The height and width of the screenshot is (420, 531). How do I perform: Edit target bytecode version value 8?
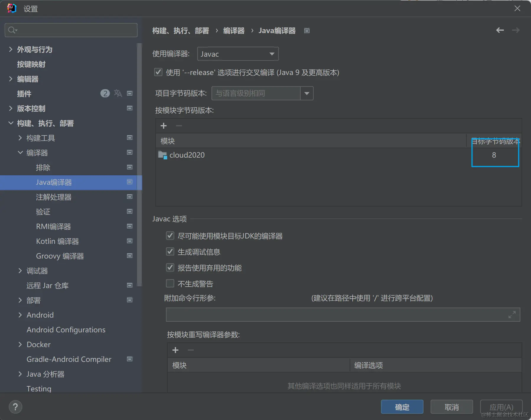pos(494,155)
